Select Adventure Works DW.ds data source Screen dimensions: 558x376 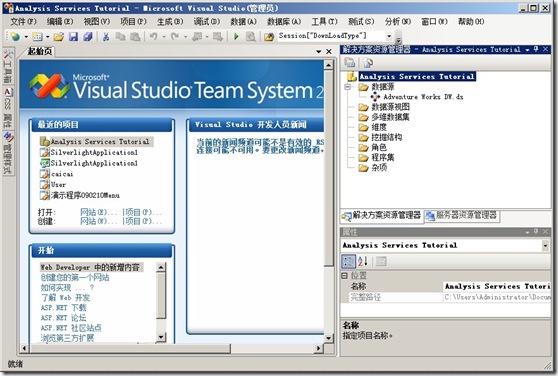point(423,97)
